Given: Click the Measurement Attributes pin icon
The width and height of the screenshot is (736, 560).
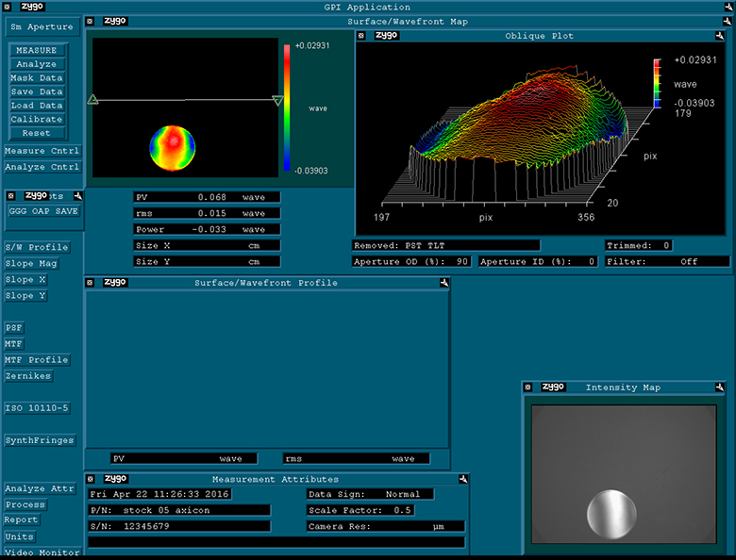Looking at the screenshot, I should click(462, 479).
